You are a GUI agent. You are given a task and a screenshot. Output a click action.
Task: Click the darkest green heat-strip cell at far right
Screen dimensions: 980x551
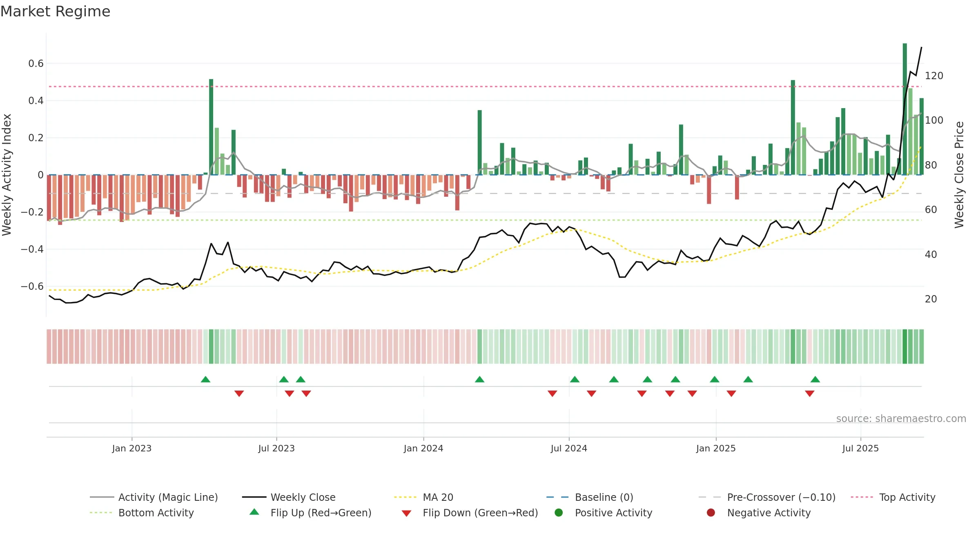coord(905,347)
